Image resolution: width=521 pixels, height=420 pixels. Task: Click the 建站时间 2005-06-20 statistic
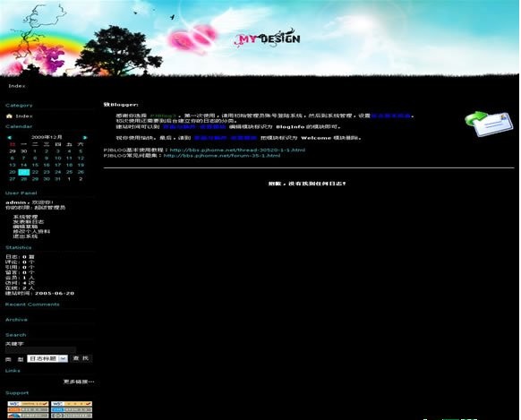[x=39, y=294]
